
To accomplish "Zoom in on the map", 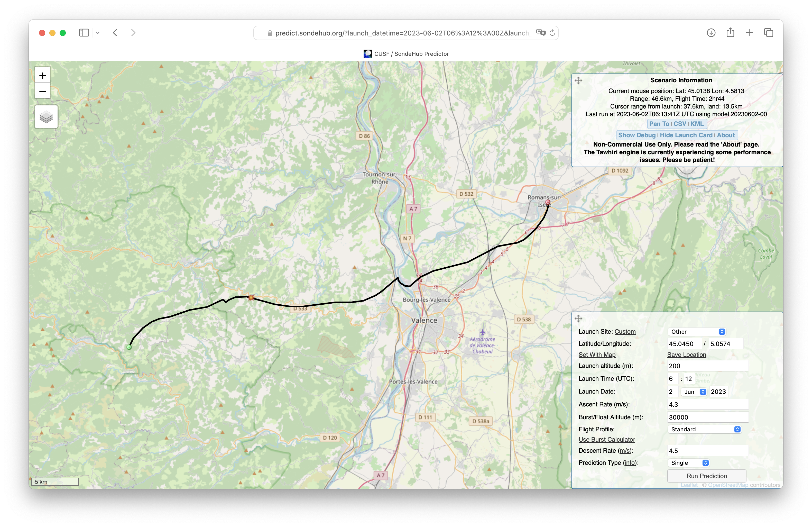I will (x=43, y=75).
